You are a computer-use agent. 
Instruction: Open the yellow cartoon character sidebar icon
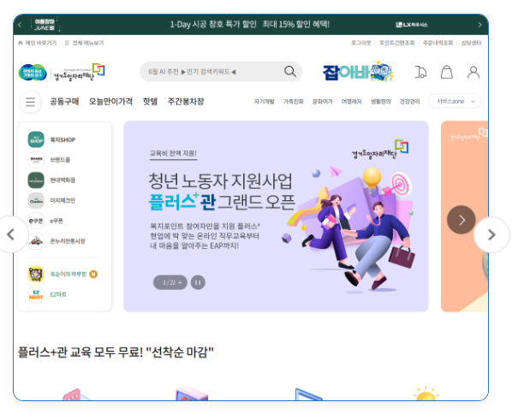36,274
